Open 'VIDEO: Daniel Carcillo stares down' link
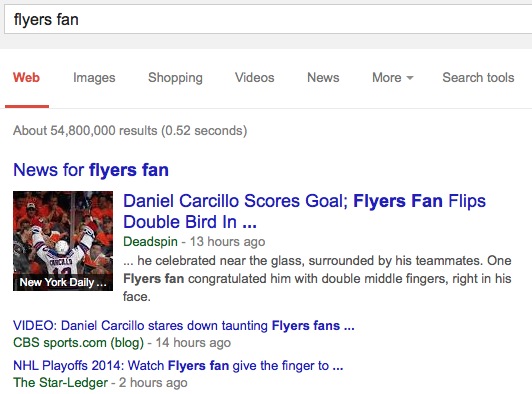This screenshot has height=394, width=532. coord(184,325)
